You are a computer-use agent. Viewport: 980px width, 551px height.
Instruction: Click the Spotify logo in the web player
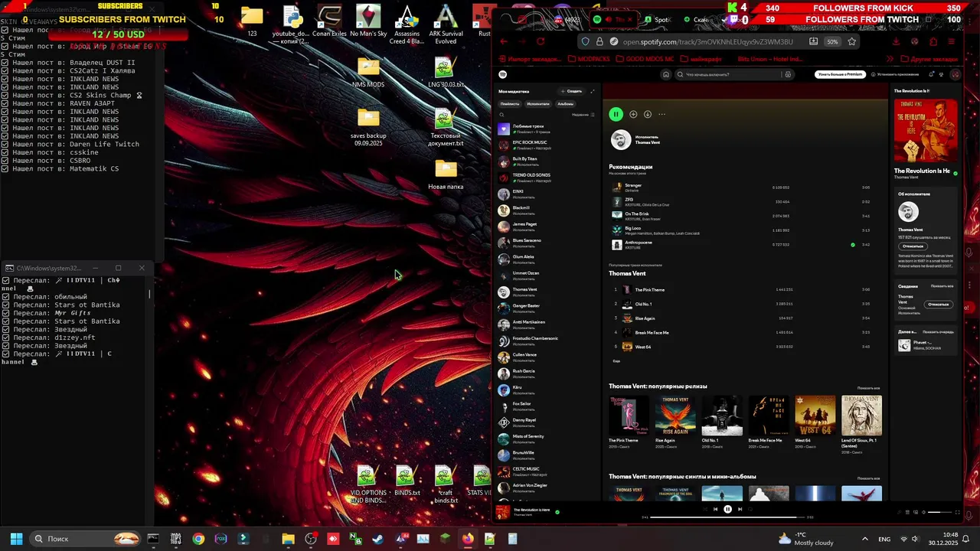pyautogui.click(x=503, y=74)
